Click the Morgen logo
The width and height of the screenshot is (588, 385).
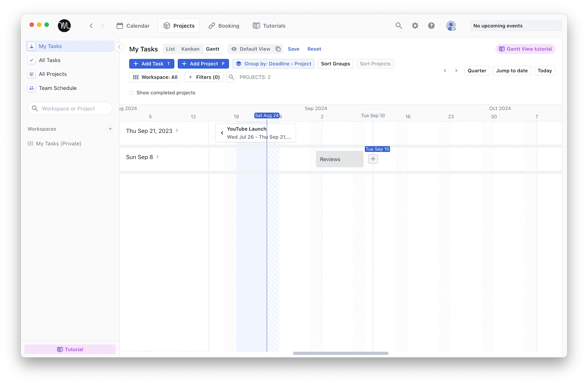coord(64,26)
